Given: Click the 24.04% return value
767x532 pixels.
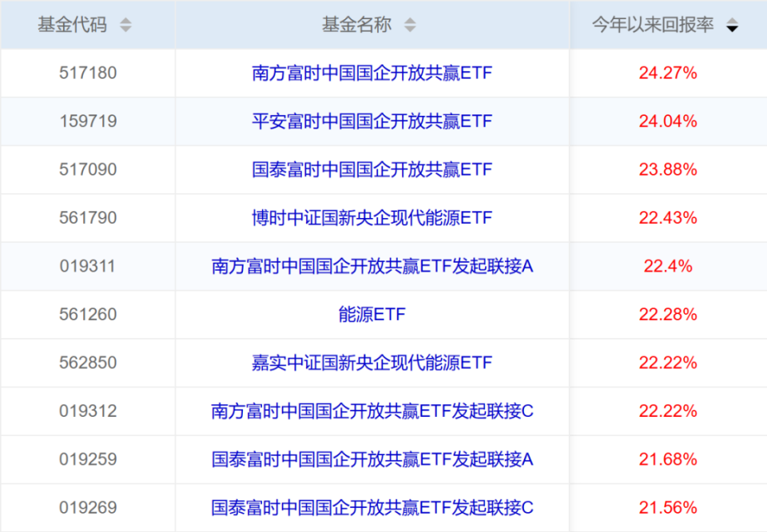Looking at the screenshot, I should tap(668, 121).
